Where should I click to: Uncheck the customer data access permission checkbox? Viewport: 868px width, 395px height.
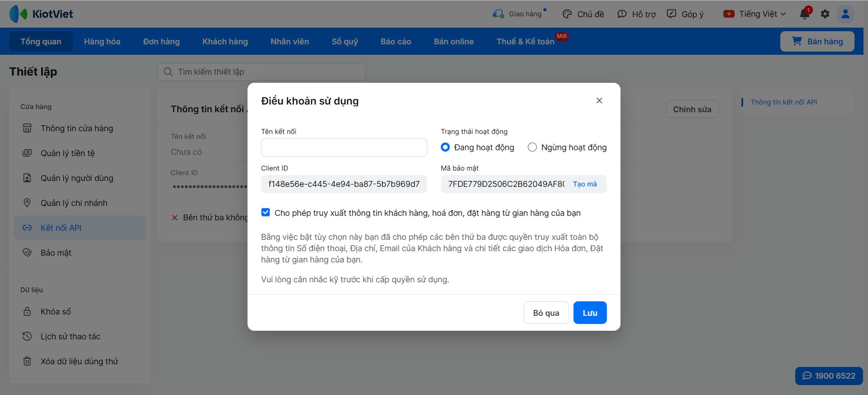[x=266, y=213]
